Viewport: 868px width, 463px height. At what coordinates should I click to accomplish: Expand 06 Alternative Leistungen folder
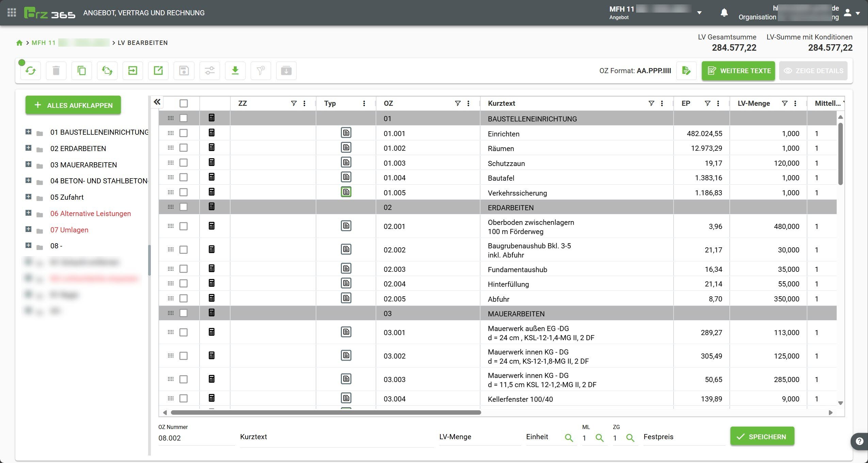(29, 213)
